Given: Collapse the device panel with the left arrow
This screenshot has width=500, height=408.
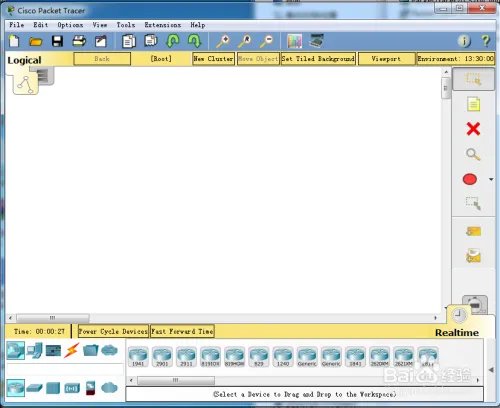Looking at the screenshot, I should (x=491, y=370).
